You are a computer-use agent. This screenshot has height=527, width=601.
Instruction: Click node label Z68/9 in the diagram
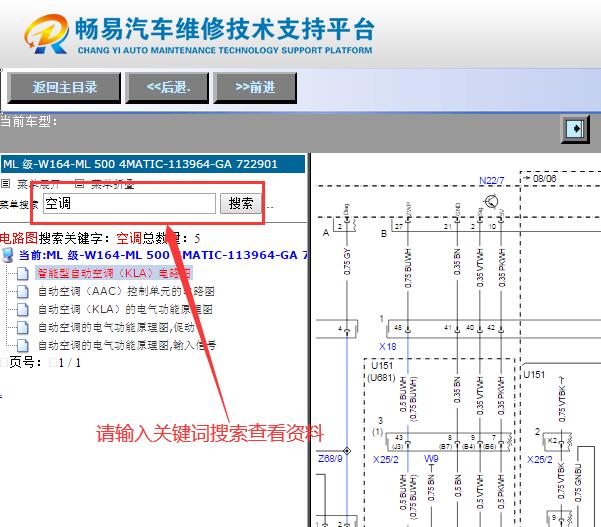[x=330, y=458]
